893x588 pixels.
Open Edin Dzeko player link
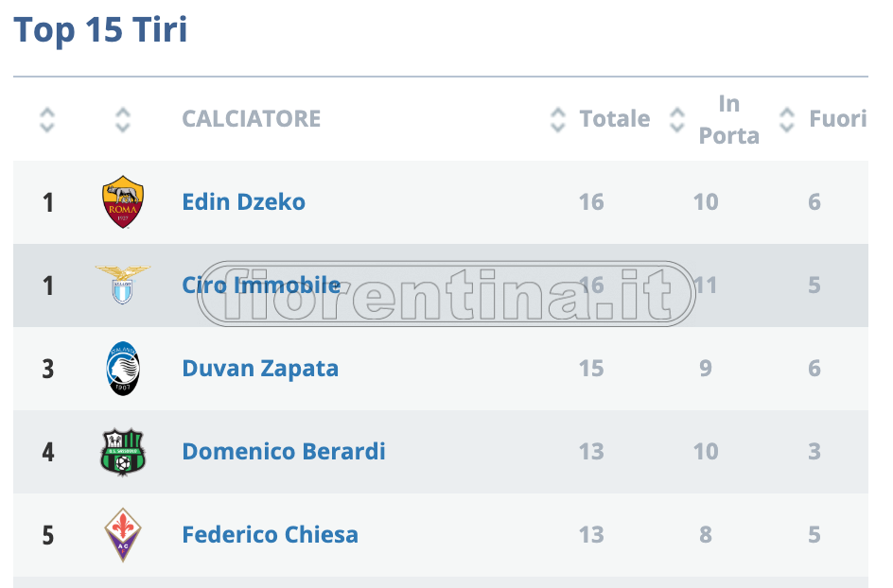pos(243,201)
